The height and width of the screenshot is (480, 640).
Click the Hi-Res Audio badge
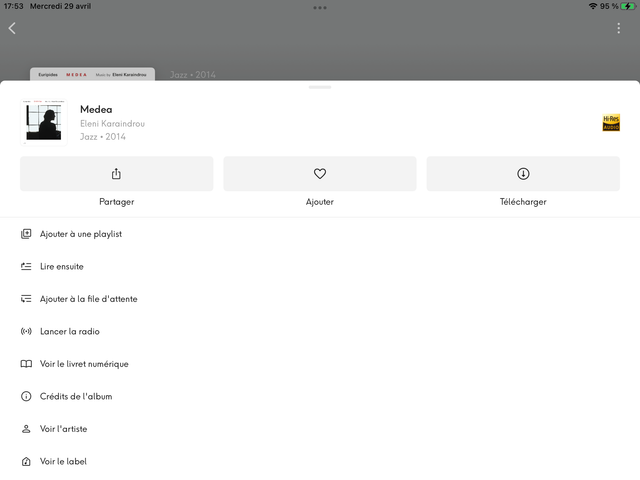(x=611, y=122)
